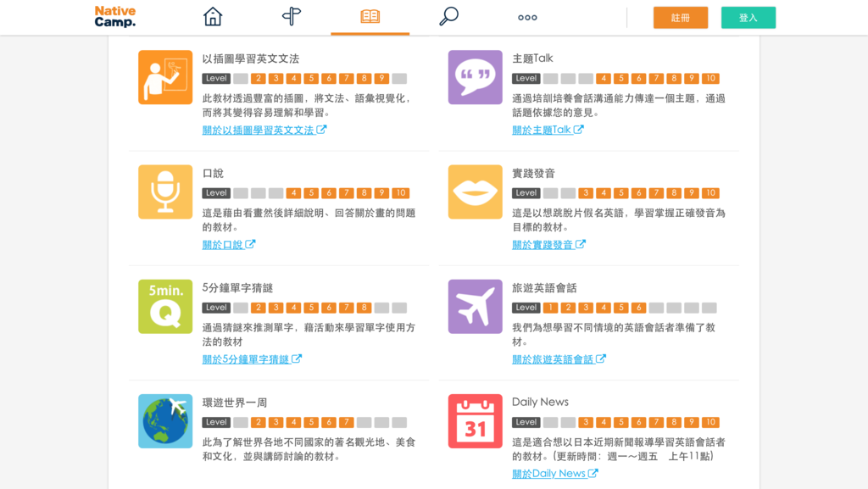Click the external-link icon after 關於實踐發音

[x=581, y=244]
